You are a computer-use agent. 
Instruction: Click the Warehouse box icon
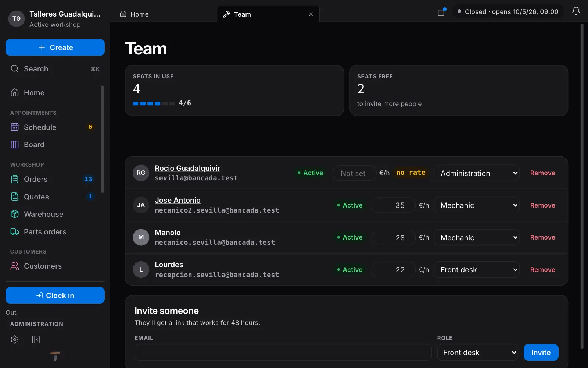tap(15, 214)
